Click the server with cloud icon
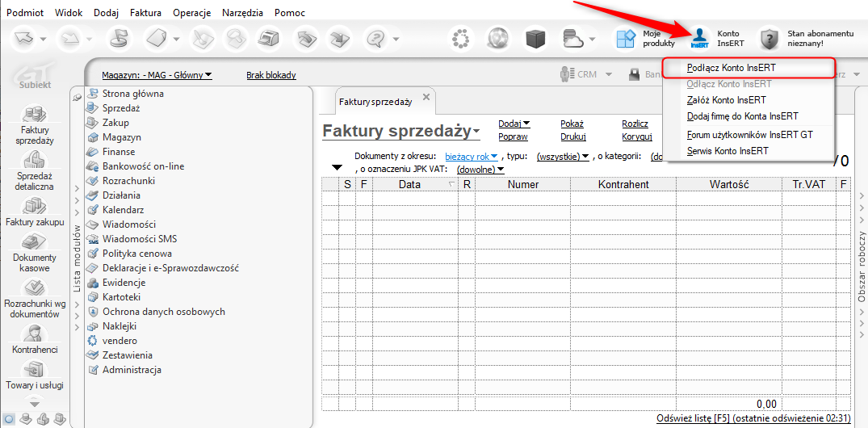 [573, 39]
